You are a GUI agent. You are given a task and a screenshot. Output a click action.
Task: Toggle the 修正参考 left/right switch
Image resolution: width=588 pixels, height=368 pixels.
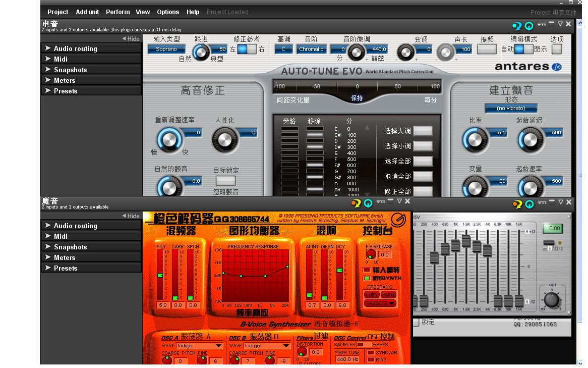pyautogui.click(x=247, y=49)
